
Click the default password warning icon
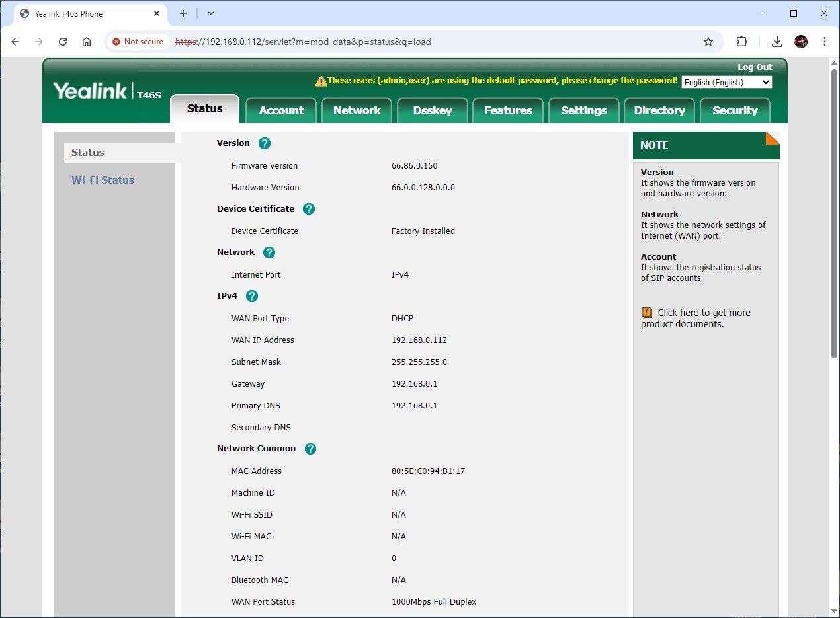(321, 81)
